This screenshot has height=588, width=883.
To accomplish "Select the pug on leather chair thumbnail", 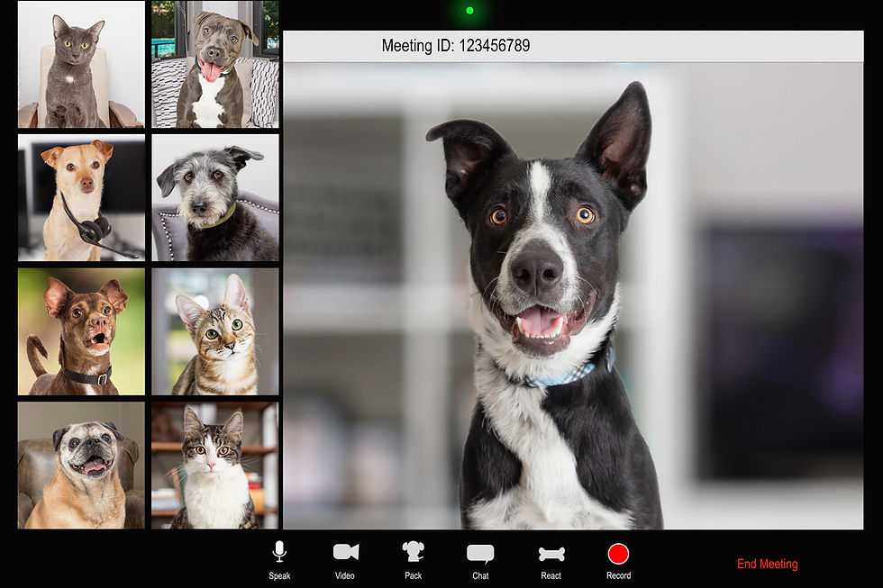I will coord(81,466).
